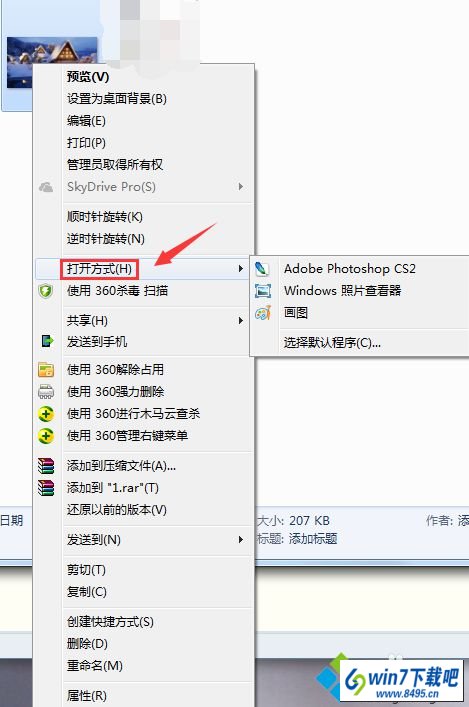Open 选择默认程序(C)... option

[x=332, y=343]
